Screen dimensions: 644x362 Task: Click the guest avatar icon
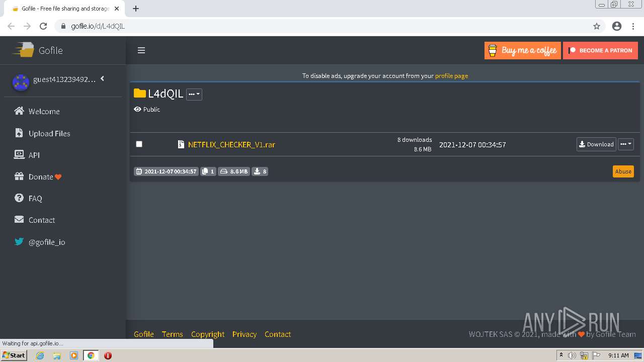point(21,82)
